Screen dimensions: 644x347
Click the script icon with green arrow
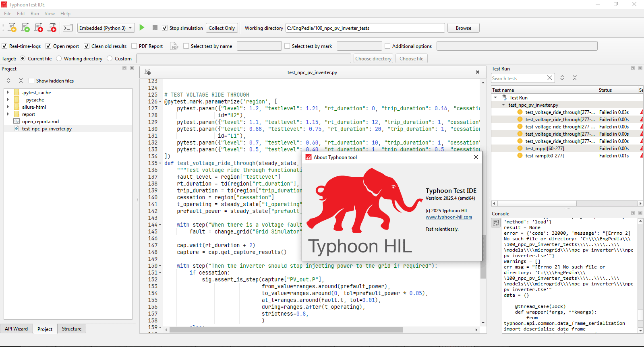coord(25,28)
